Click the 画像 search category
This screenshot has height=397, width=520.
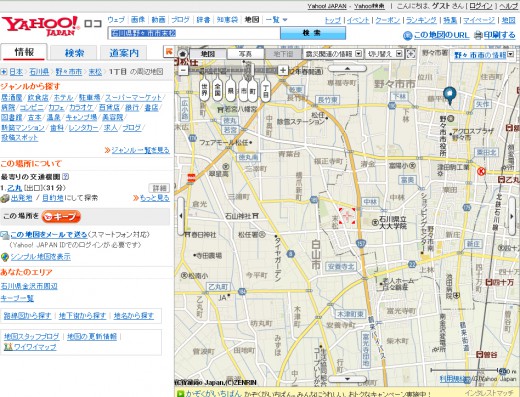tap(138, 20)
